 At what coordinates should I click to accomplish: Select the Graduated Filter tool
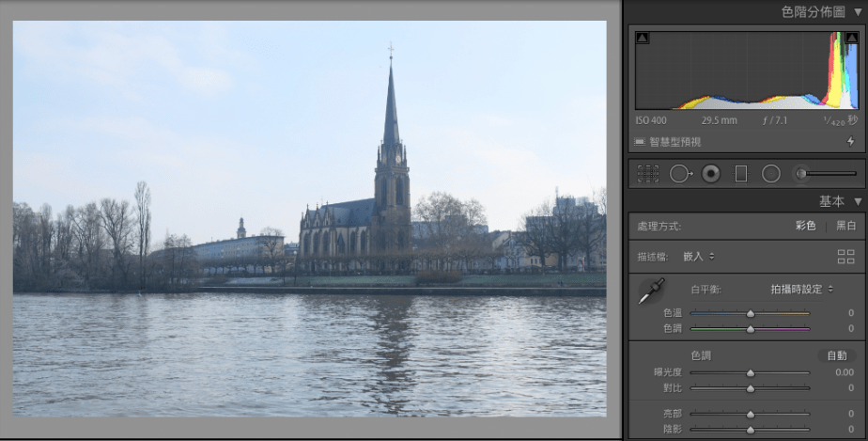740,174
